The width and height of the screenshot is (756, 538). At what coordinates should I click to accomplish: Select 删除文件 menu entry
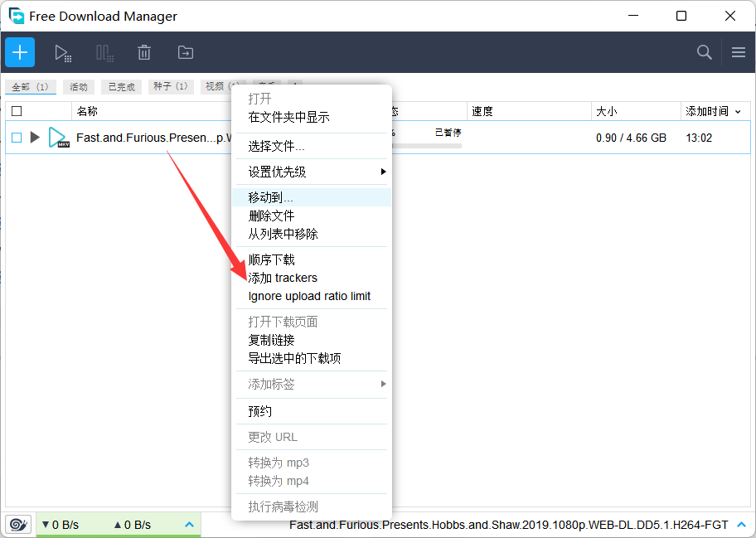[312, 216]
